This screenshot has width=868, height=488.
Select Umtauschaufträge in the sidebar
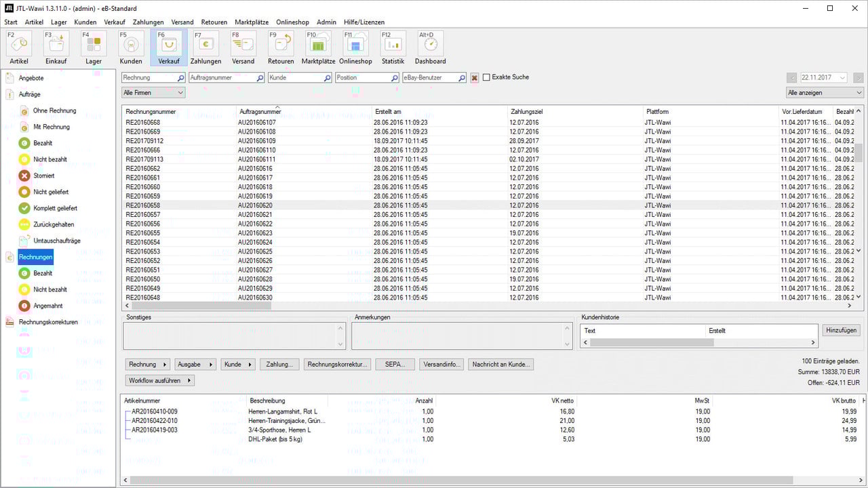[57, 241]
